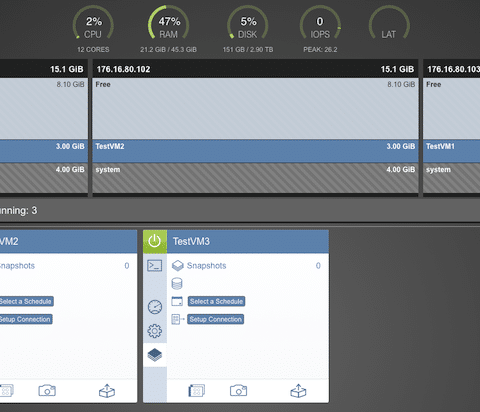
Task: Click the TestVM3 disk database icon
Action: [x=177, y=284]
